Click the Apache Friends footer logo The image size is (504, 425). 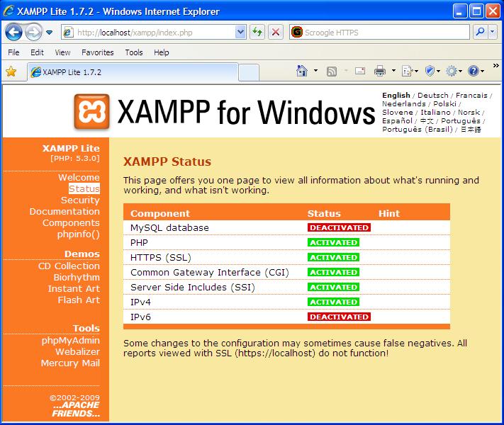[76, 409]
